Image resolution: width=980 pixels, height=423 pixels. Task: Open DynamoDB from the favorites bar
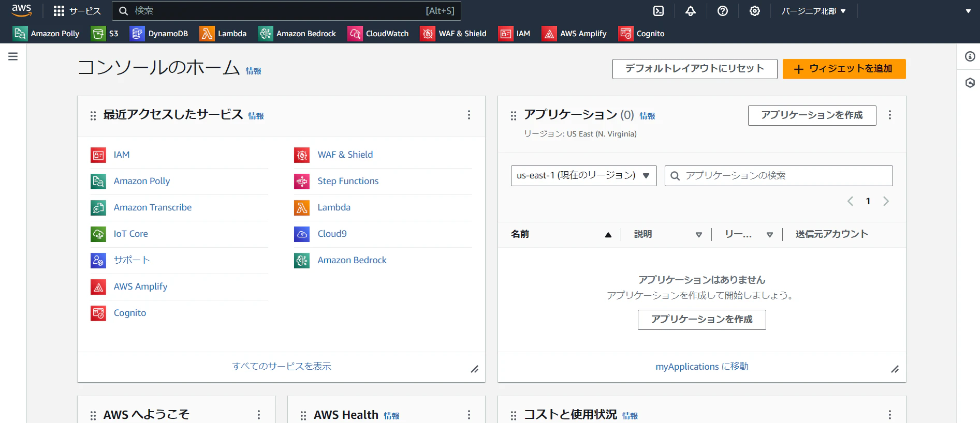coord(159,34)
